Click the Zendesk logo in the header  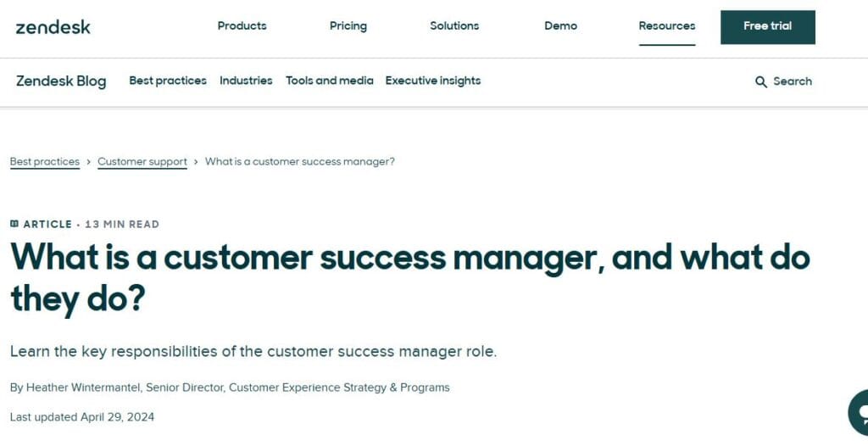pos(53,26)
